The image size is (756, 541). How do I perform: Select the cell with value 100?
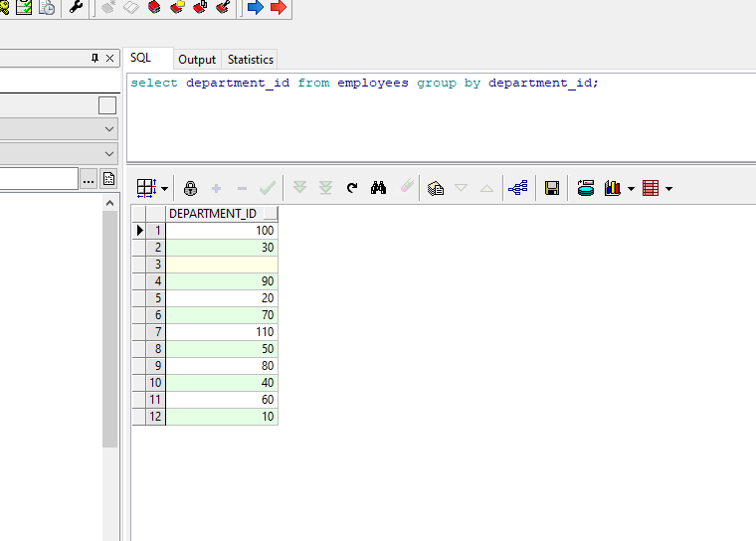pyautogui.click(x=222, y=231)
